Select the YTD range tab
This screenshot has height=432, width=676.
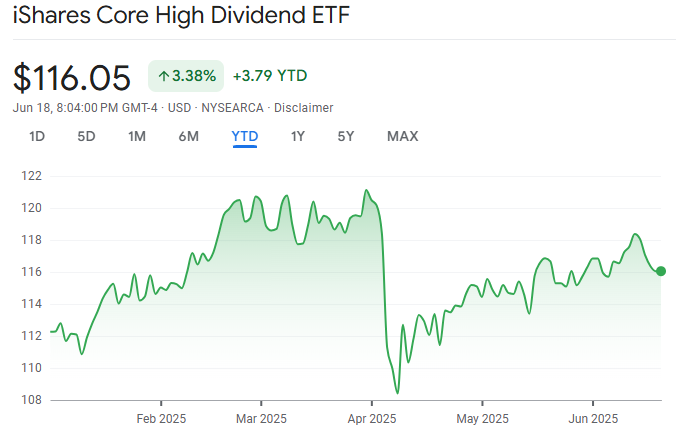pyautogui.click(x=245, y=137)
